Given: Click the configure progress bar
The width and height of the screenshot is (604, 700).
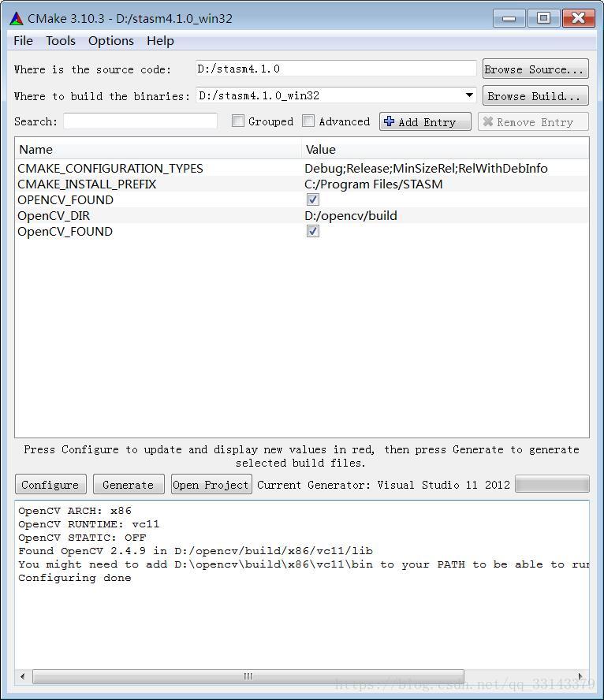Looking at the screenshot, I should point(552,484).
